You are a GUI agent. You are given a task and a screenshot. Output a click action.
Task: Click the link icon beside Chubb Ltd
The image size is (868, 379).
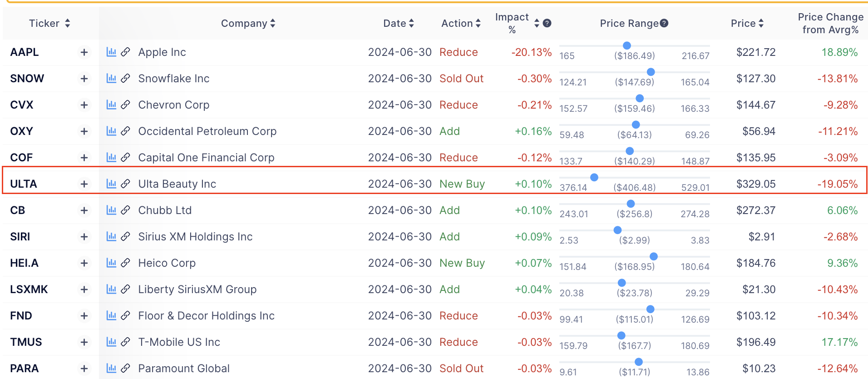pos(126,210)
